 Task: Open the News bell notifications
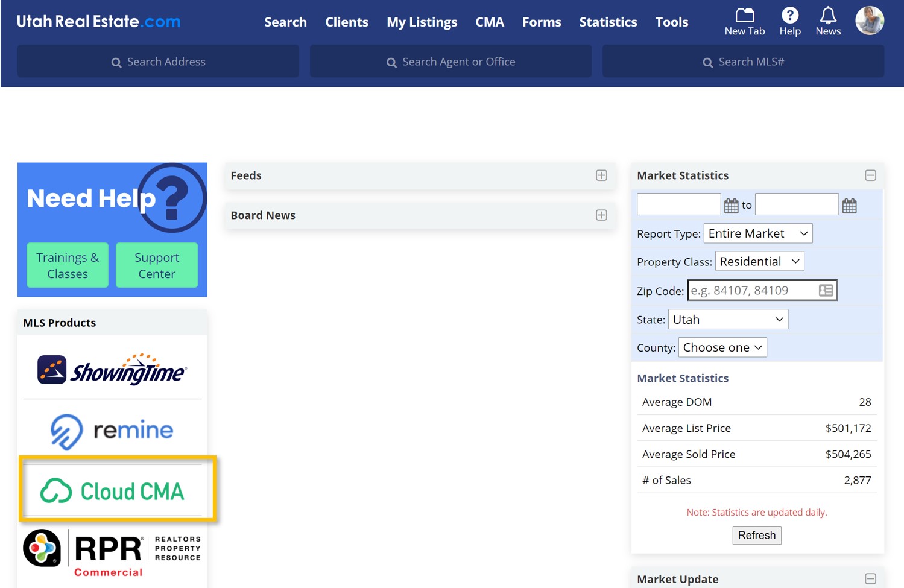tap(827, 15)
